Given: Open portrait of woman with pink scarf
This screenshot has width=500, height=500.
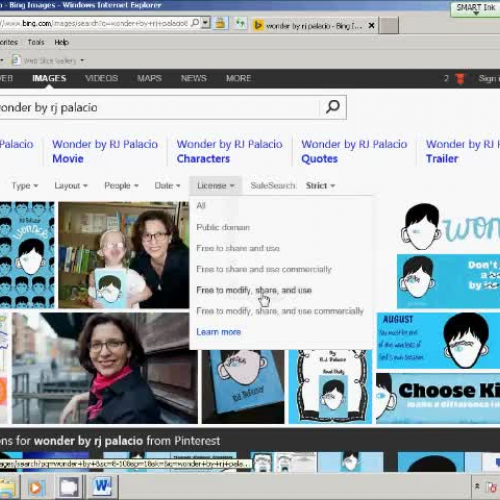Looking at the screenshot, I should [105, 368].
